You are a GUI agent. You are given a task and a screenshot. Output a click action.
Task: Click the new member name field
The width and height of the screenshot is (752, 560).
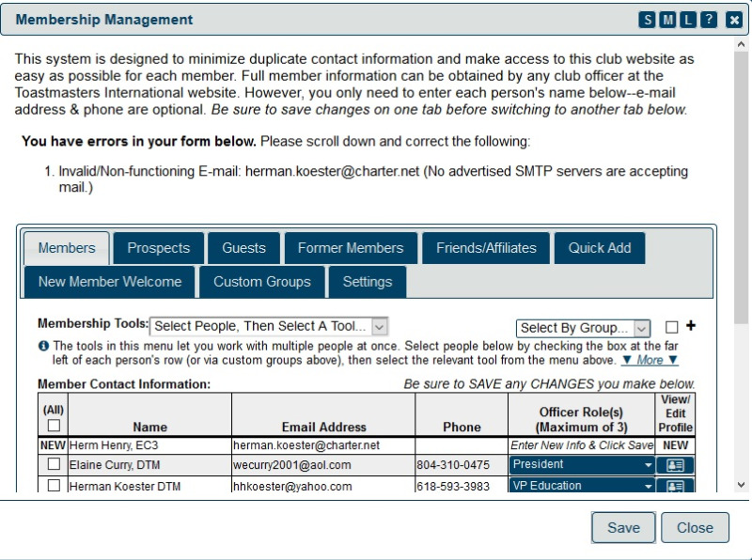pyautogui.click(x=149, y=445)
